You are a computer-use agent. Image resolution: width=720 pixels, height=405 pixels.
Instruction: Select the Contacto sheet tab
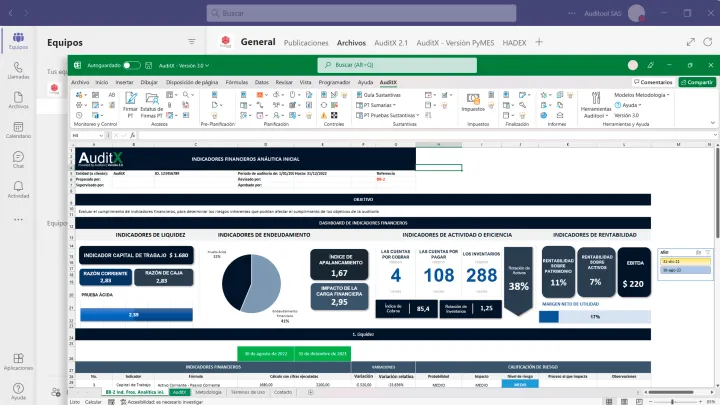(x=283, y=392)
